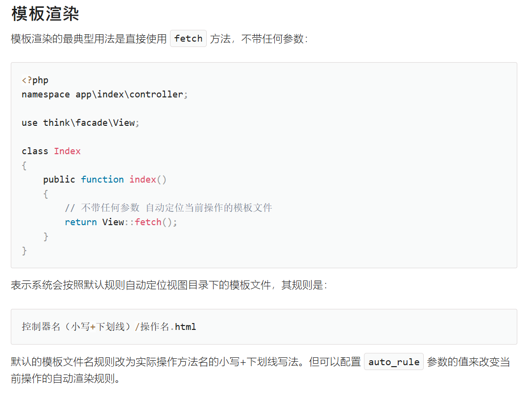Click the <?php opening line
The height and width of the screenshot is (396, 532).
(35, 80)
